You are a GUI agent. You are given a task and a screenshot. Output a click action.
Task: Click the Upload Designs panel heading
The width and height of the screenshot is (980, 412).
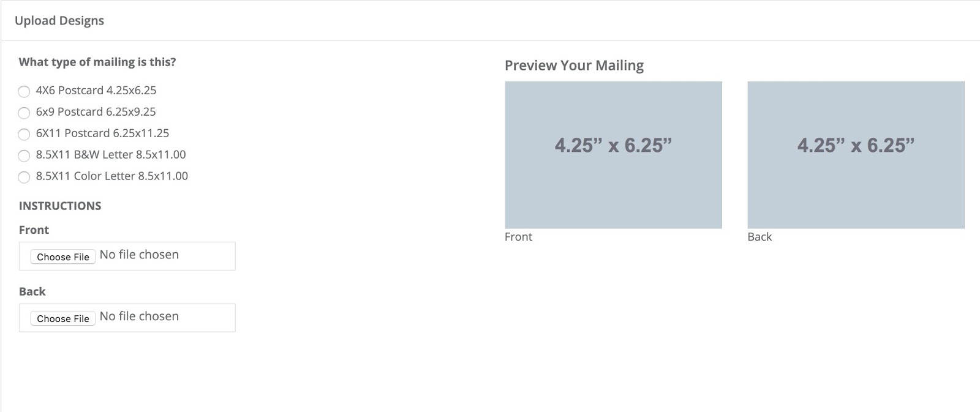tap(59, 21)
